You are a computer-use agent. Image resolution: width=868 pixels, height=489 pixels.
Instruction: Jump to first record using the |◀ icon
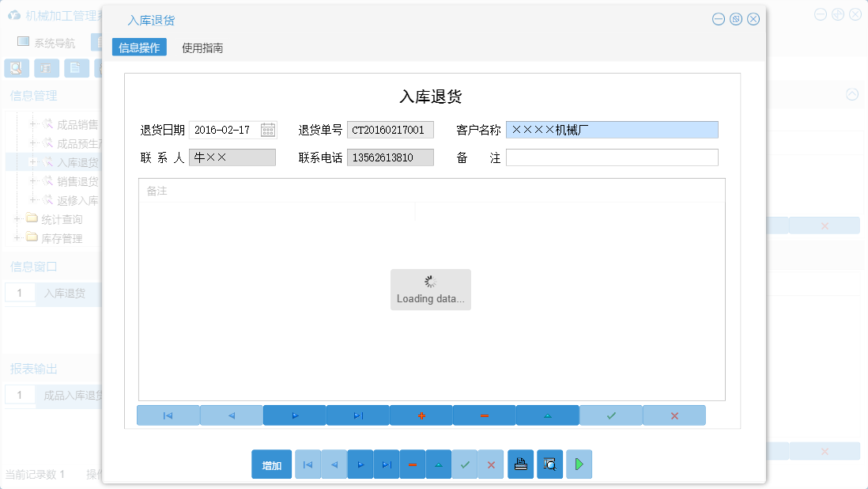pyautogui.click(x=168, y=415)
